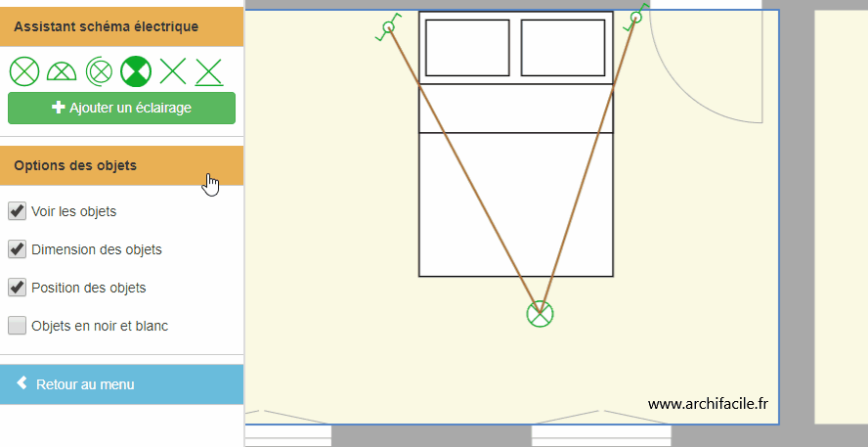The image size is (868, 447).
Task: Uncheck Voir les objets
Action: [x=17, y=210]
